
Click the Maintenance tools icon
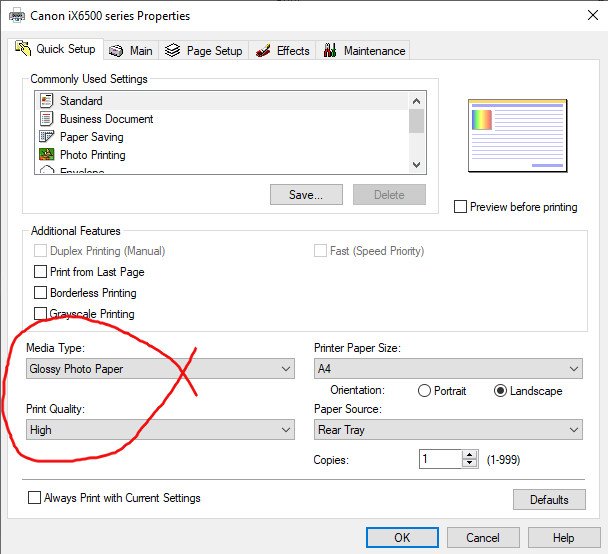coord(330,50)
